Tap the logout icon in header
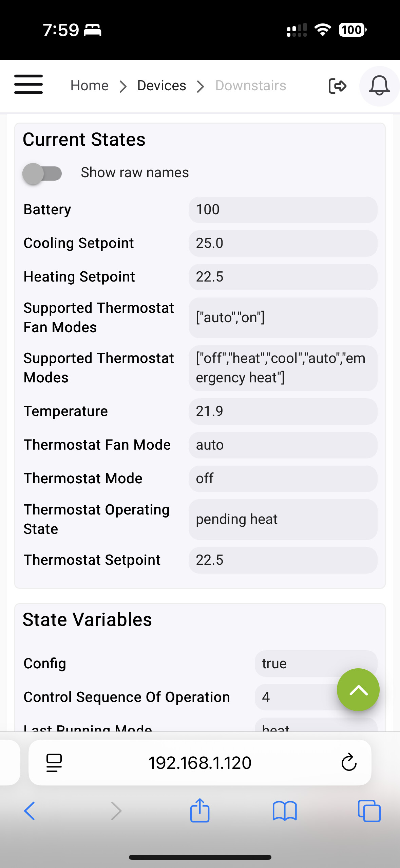400x868 pixels. (337, 86)
